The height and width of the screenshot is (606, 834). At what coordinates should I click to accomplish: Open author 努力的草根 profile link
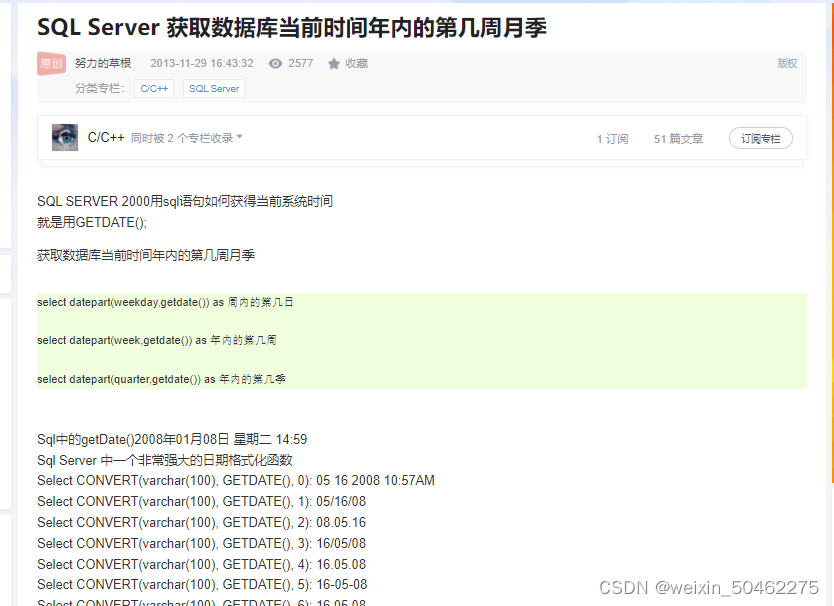103,63
